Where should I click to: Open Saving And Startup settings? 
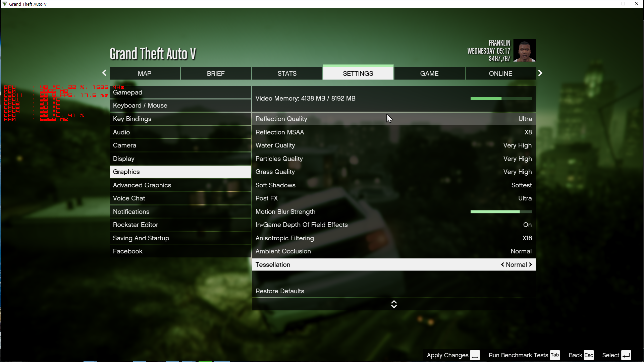click(x=180, y=238)
